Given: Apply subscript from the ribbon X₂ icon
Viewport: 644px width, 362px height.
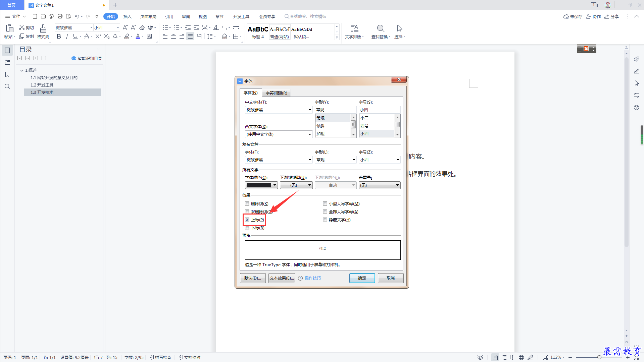Looking at the screenshot, I should [107, 37].
